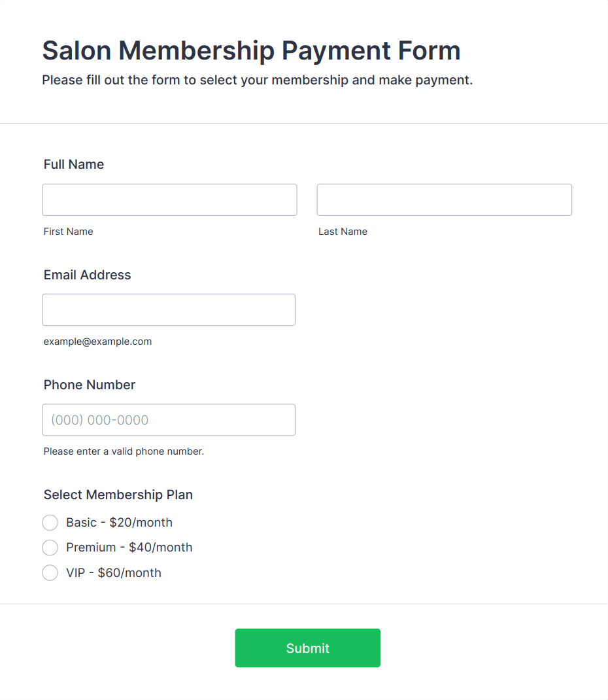This screenshot has height=700, width=608.
Task: Choose the Premium plan radio circle
Action: tap(50, 548)
